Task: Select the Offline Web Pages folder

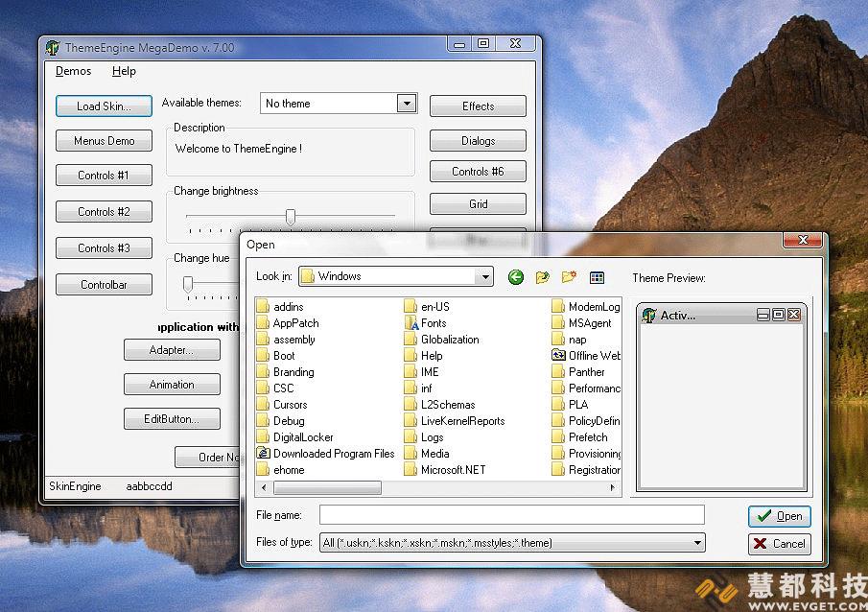Action: (x=586, y=356)
